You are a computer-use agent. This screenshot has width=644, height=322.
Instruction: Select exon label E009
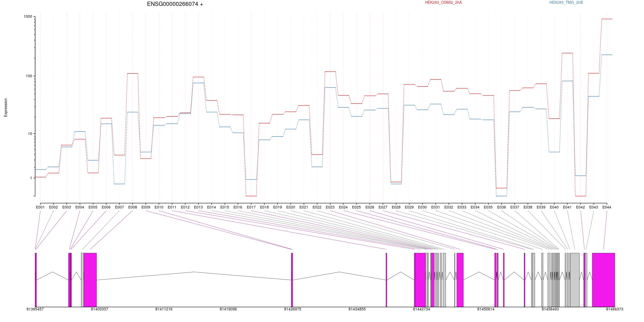click(146, 207)
